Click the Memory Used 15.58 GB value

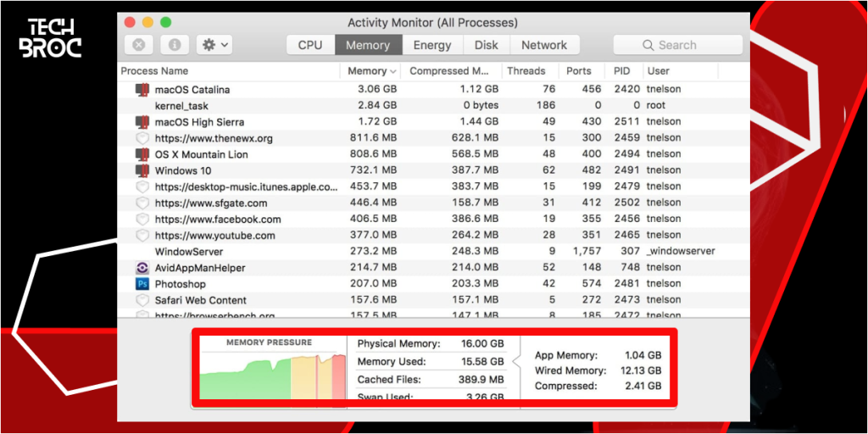(482, 362)
